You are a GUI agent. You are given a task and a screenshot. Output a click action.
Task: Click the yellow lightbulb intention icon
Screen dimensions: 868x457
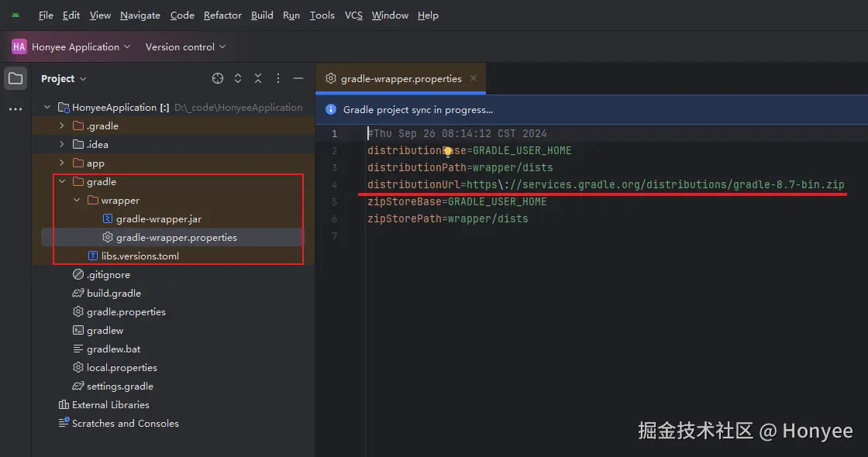click(x=447, y=152)
